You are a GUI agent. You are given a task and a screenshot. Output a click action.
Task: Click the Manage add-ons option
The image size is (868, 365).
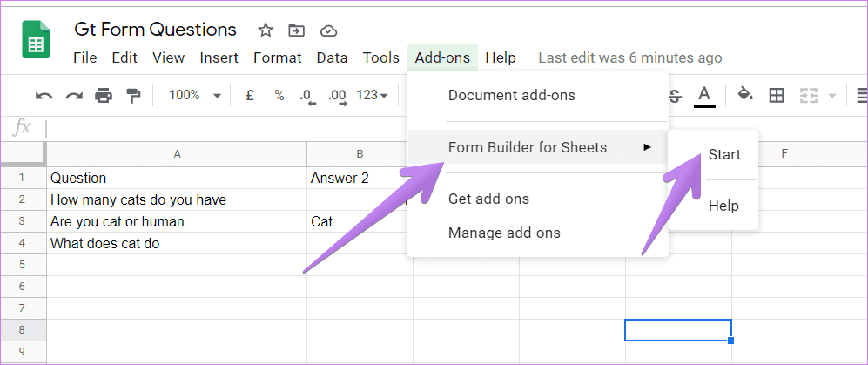coord(504,233)
